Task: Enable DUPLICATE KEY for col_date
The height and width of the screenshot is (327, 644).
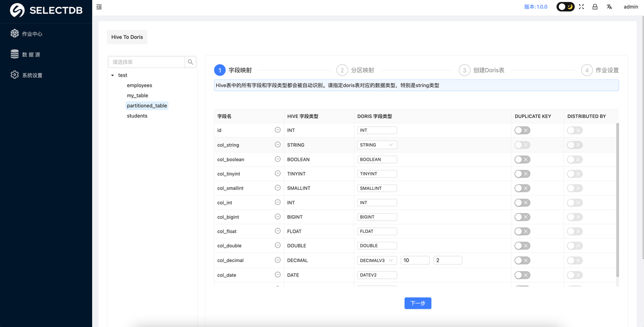Action: point(522,275)
